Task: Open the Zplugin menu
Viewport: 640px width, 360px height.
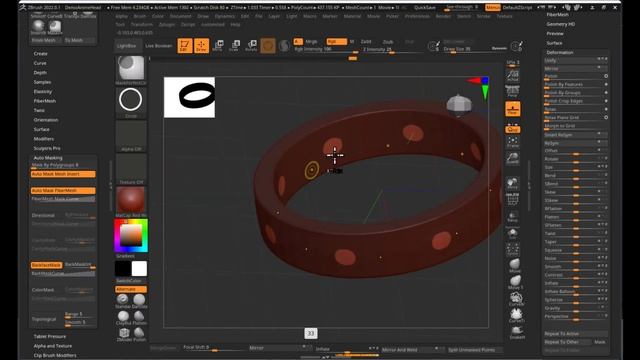Action: (x=167, y=24)
